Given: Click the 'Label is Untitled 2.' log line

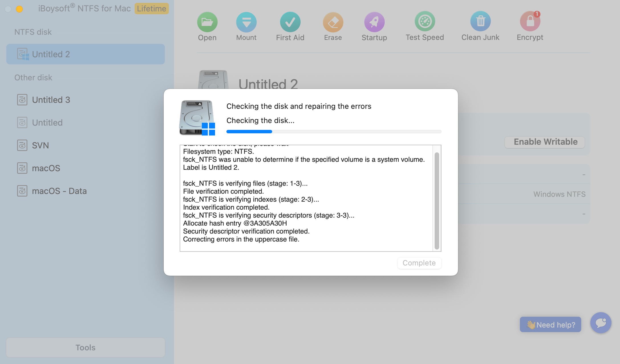Looking at the screenshot, I should (211, 167).
